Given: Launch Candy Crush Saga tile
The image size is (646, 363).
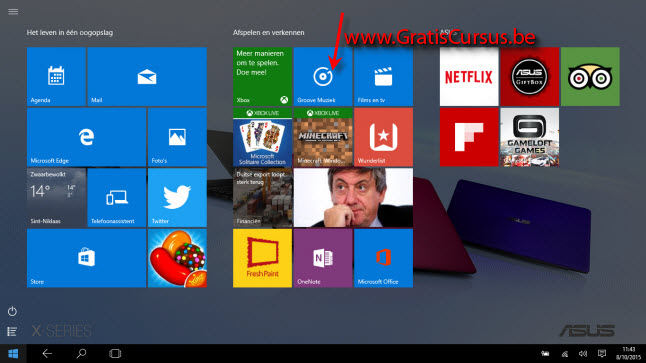Looking at the screenshot, I should [x=177, y=258].
